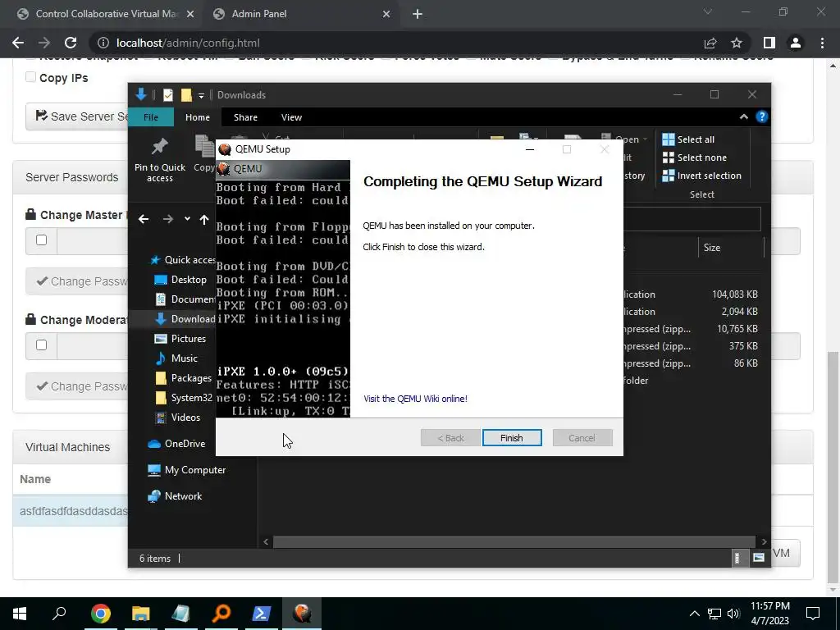Click Select all in the ribbon

[688, 139]
